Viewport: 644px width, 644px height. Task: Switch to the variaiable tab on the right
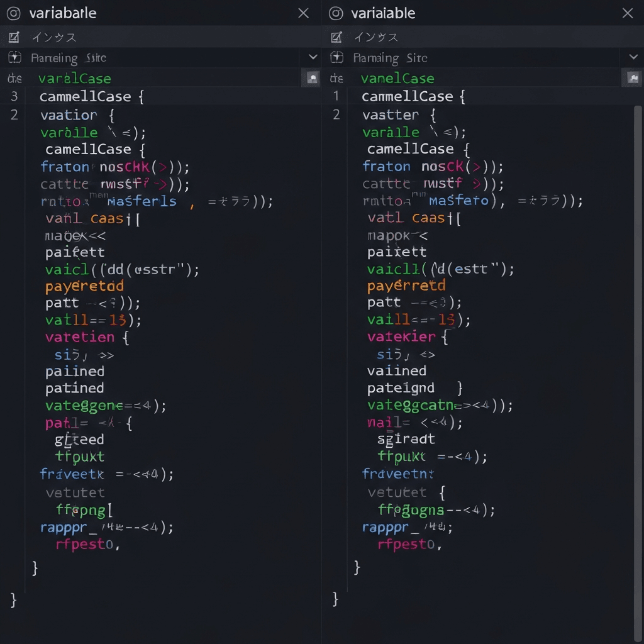[382, 13]
